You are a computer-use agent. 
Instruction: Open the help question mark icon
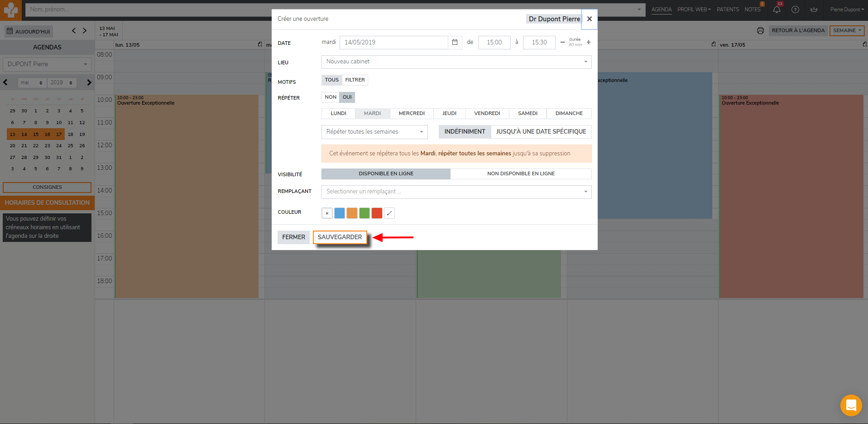795,10
